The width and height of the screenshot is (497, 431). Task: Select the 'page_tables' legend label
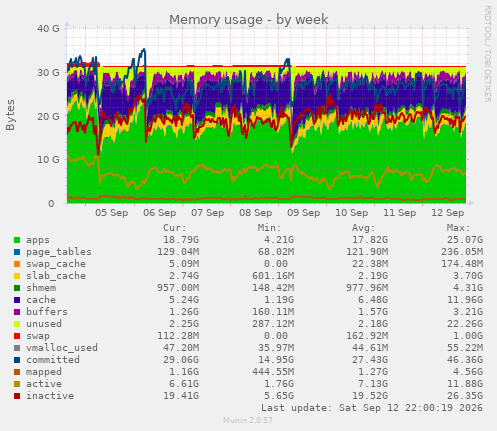(x=59, y=252)
